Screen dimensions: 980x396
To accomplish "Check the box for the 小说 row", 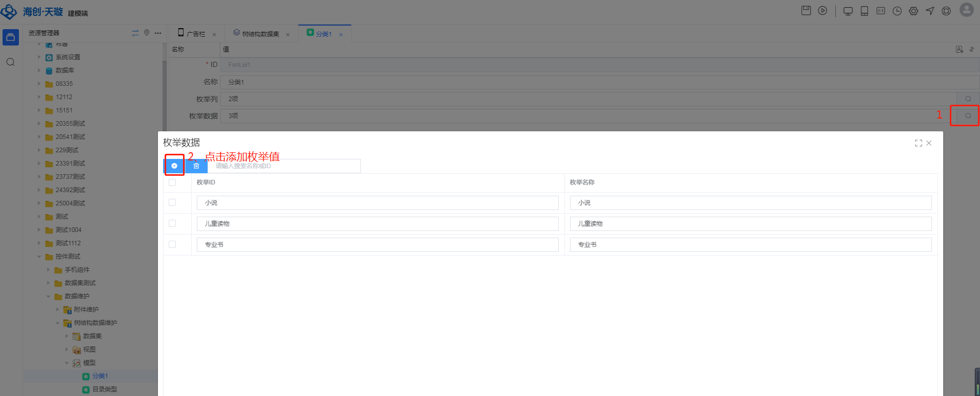I will pyautogui.click(x=172, y=203).
